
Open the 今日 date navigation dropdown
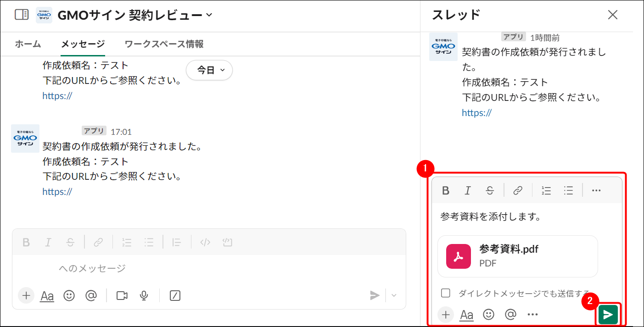coord(209,70)
